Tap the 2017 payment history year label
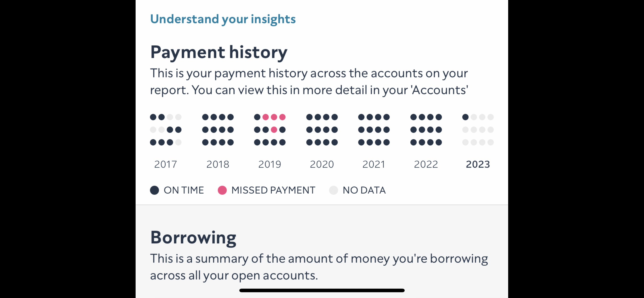This screenshot has width=644, height=298. coord(166,164)
